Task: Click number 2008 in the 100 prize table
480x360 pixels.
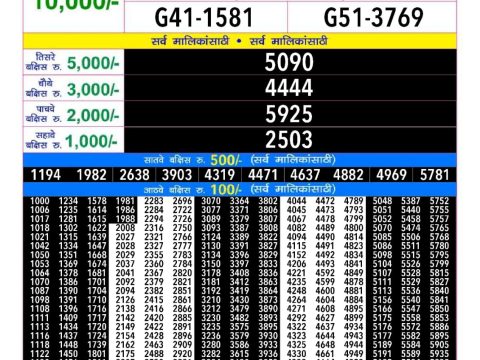Action: pyautogui.click(x=125, y=228)
